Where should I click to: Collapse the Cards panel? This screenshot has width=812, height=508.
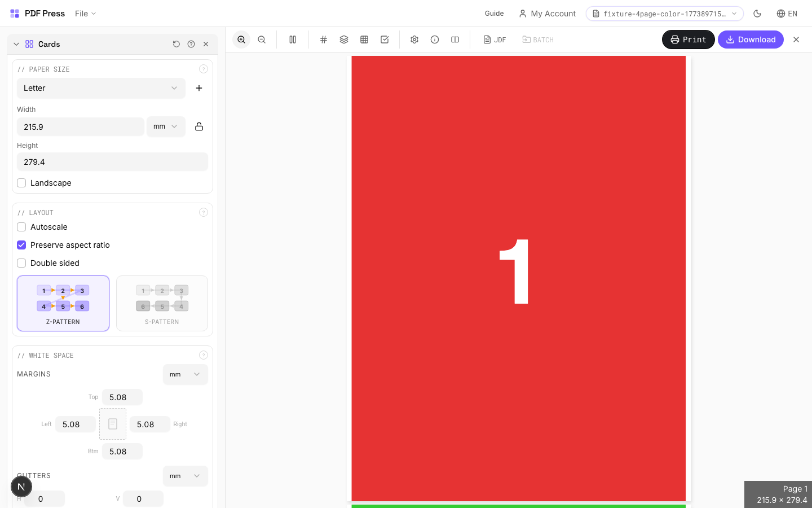(16, 43)
